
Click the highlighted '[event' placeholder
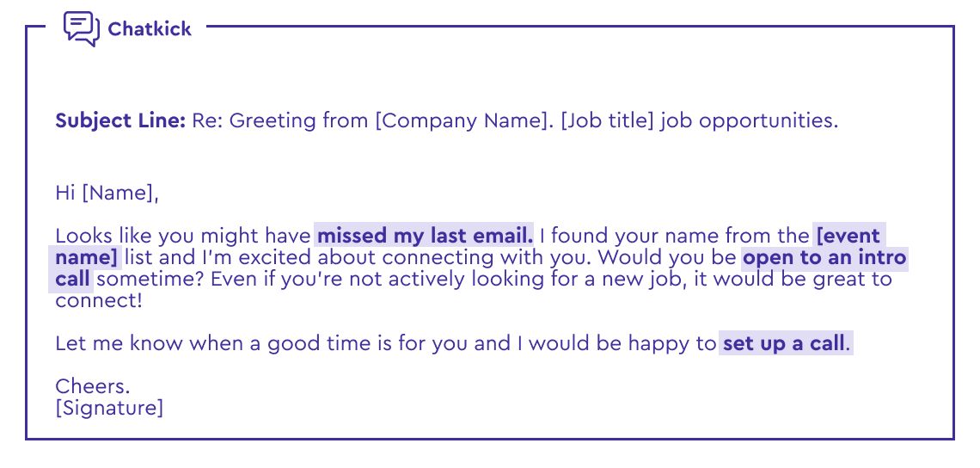(848, 236)
